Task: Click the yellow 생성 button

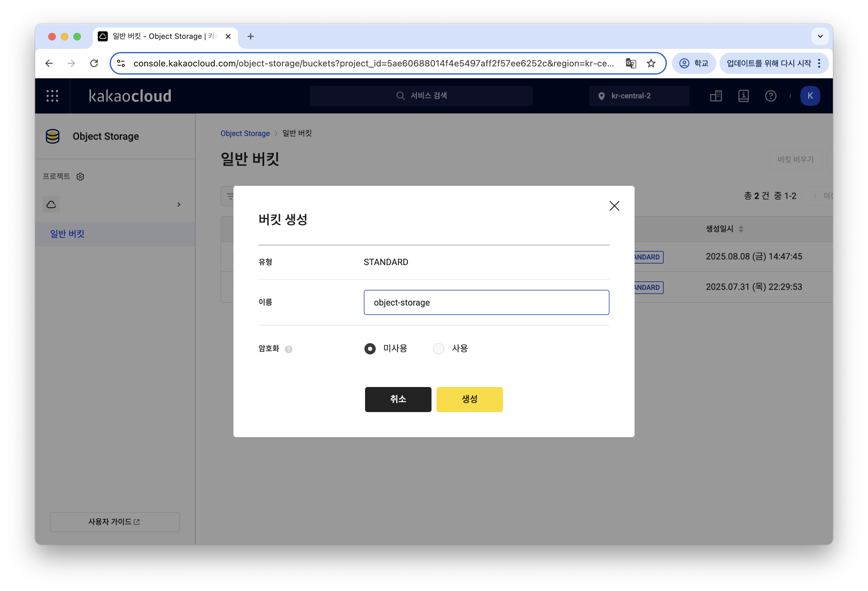Action: point(469,399)
